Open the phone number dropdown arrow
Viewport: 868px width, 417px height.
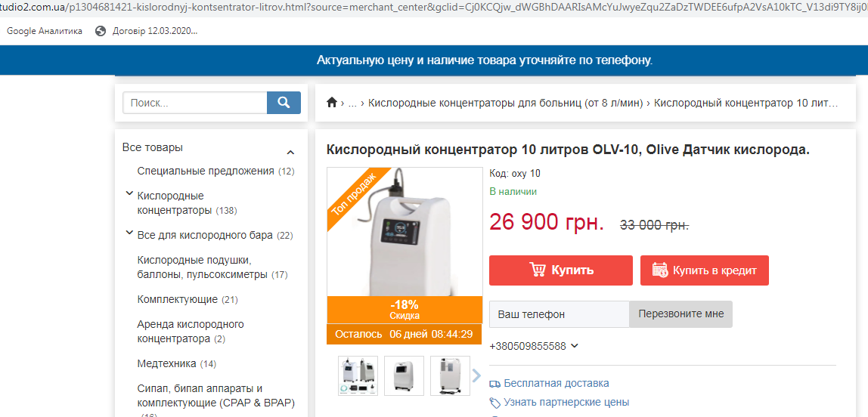tap(575, 346)
